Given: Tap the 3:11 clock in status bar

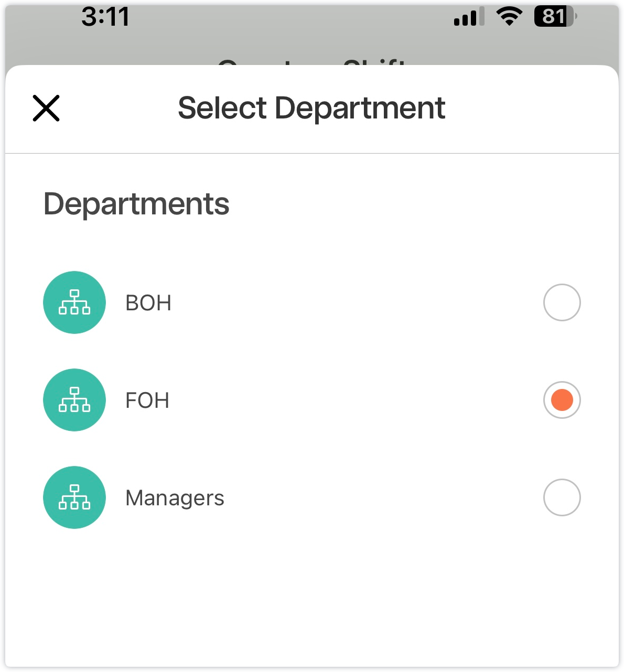Looking at the screenshot, I should tap(105, 17).
